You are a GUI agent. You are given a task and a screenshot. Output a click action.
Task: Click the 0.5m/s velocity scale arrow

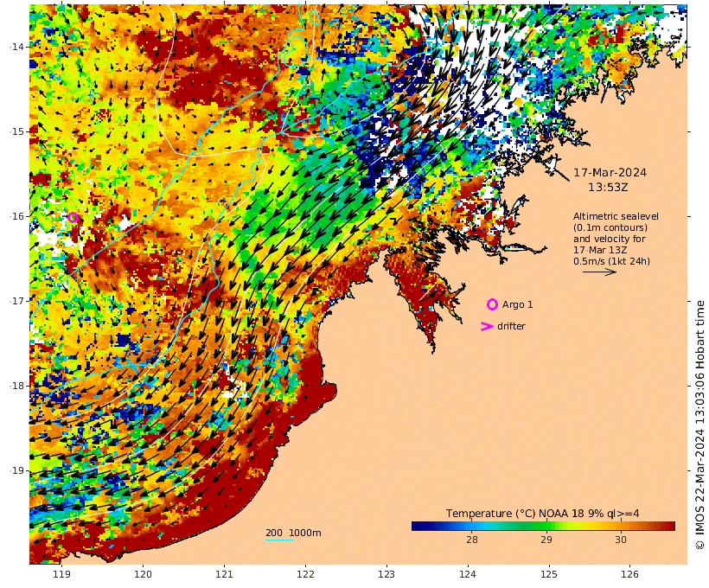click(x=599, y=272)
